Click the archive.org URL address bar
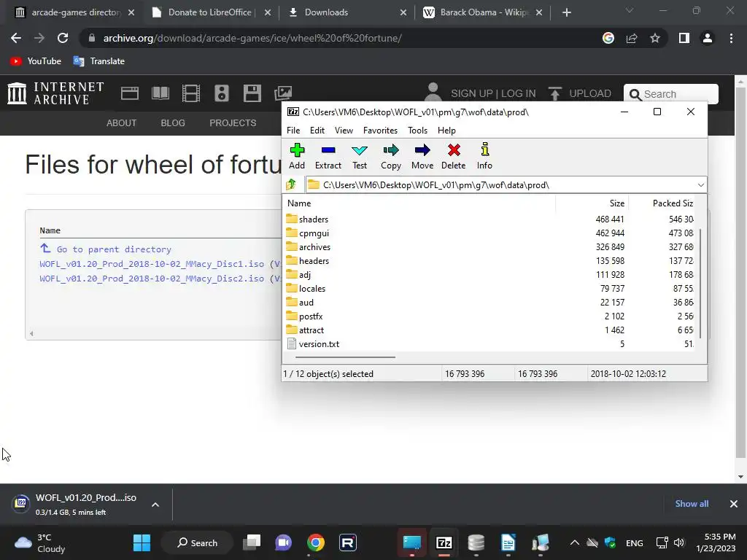Screen dimensions: 747x560 [x=252, y=38]
